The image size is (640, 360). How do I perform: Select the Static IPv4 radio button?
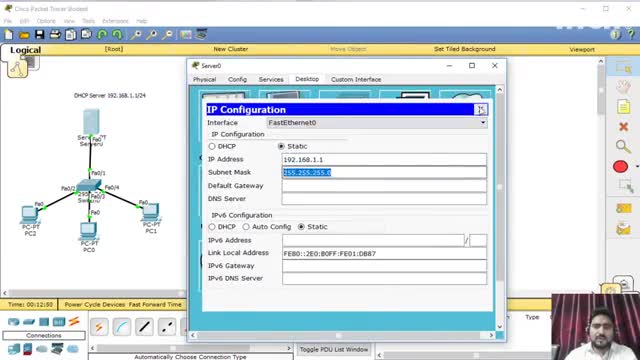point(281,146)
